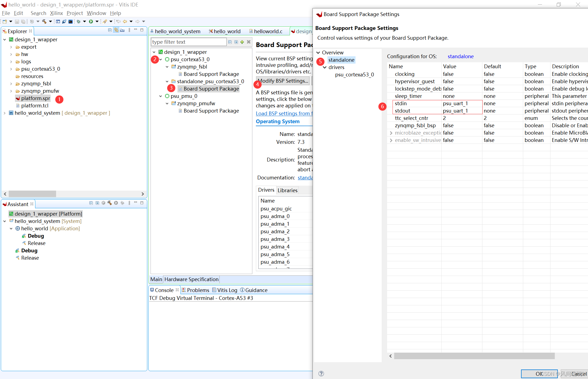Click the green plus icon beside filter field
Viewport: 588px width, 379px height.
tap(242, 42)
